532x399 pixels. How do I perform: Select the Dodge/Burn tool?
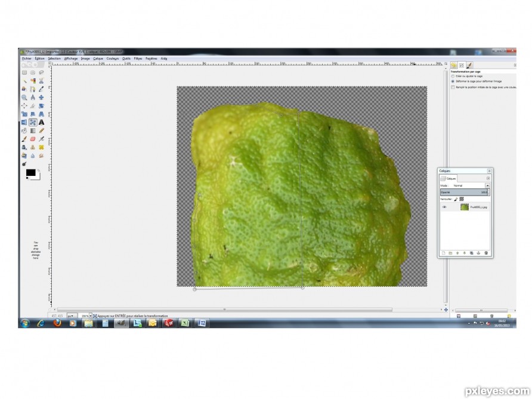click(x=24, y=164)
